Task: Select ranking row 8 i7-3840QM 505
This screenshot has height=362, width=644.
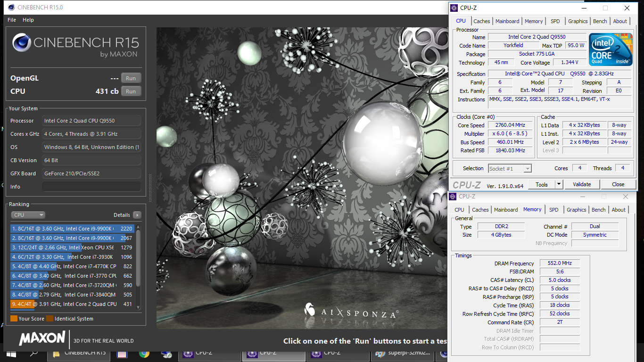Action: [72, 295]
